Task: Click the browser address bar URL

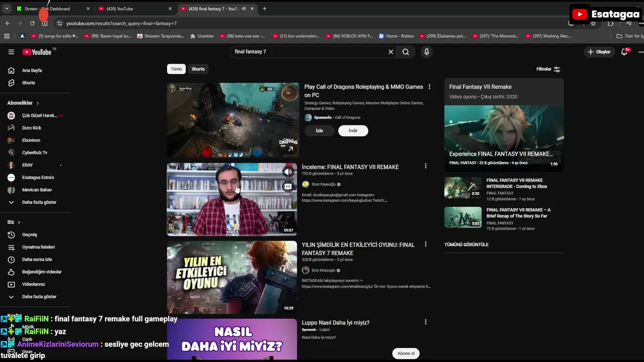Action: pos(121,24)
